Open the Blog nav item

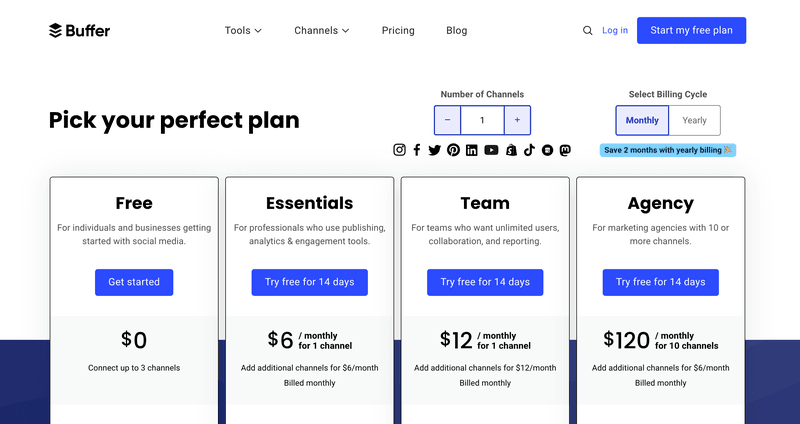coord(456,30)
